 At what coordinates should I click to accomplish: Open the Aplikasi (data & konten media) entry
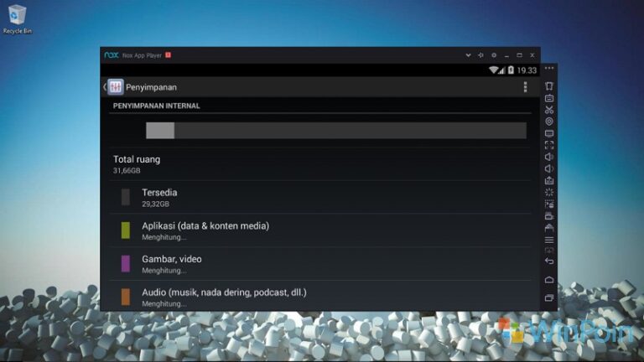click(x=205, y=230)
